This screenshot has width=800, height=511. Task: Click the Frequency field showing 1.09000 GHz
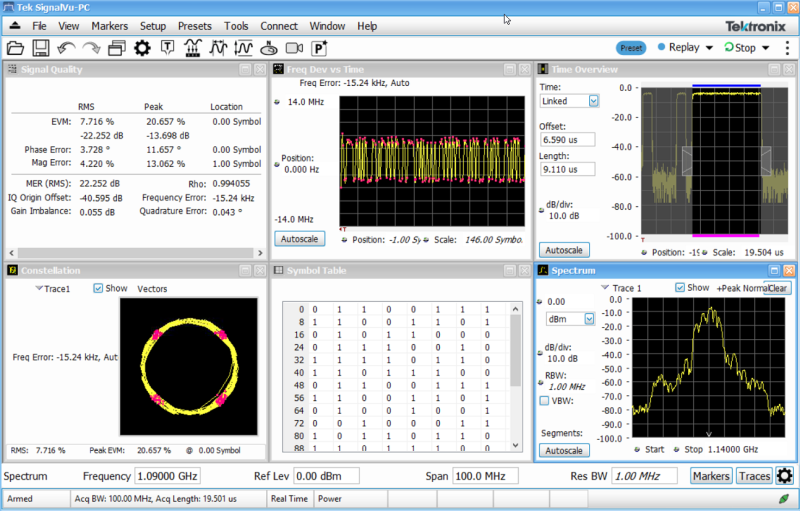[x=167, y=476]
